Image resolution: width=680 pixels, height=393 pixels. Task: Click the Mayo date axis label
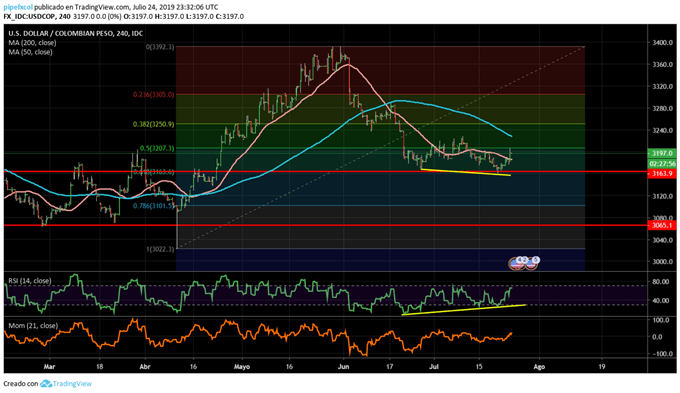pyautogui.click(x=242, y=367)
